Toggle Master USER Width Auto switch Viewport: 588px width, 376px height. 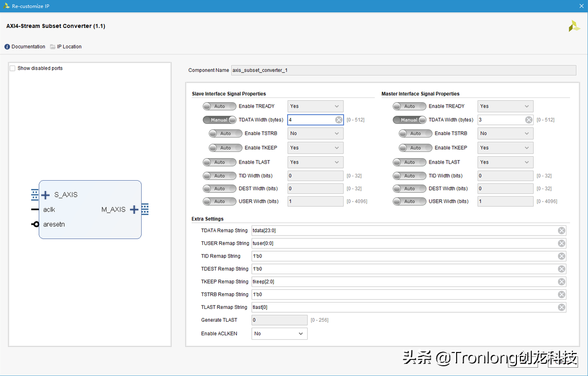click(x=410, y=201)
